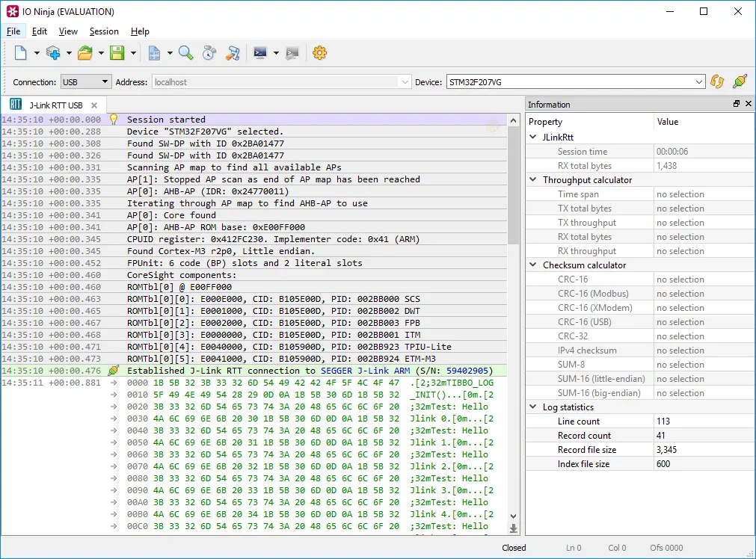Click the orange refresh device list icon
The height and width of the screenshot is (559, 756).
point(718,82)
